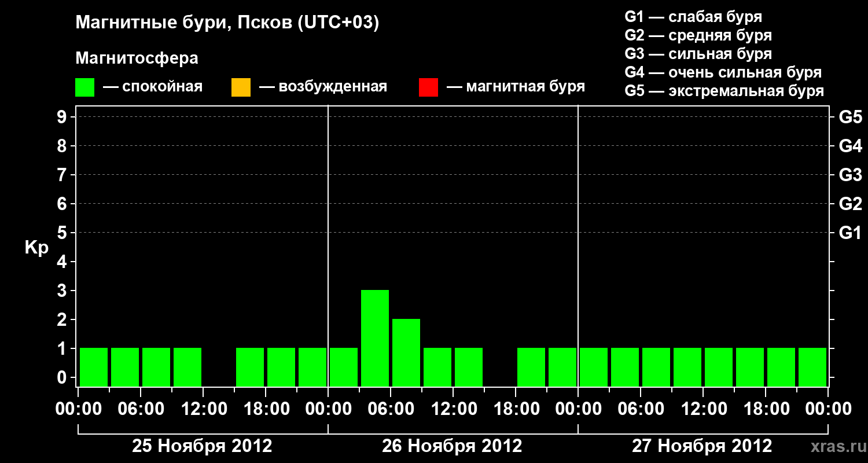Click the '— магнитная буря' legend label
The image size is (868, 463).
pos(516,87)
